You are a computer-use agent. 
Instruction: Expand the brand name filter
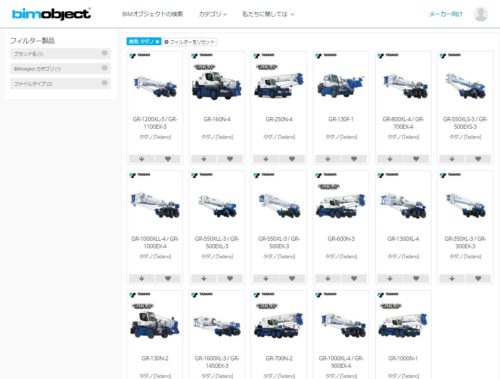pyautogui.click(x=60, y=54)
